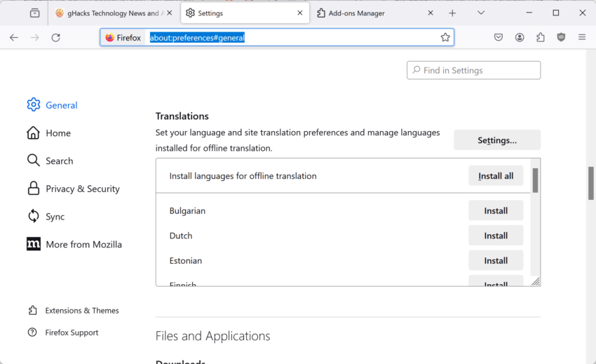Click the Firefox identity icon in address bar
The height and width of the screenshot is (364, 596).
click(x=123, y=38)
